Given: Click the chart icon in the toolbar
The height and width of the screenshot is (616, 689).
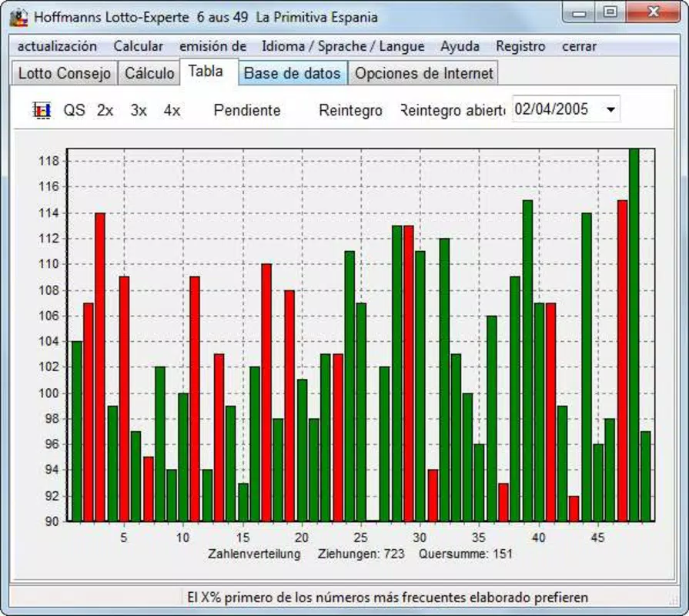Looking at the screenshot, I should pyautogui.click(x=42, y=110).
